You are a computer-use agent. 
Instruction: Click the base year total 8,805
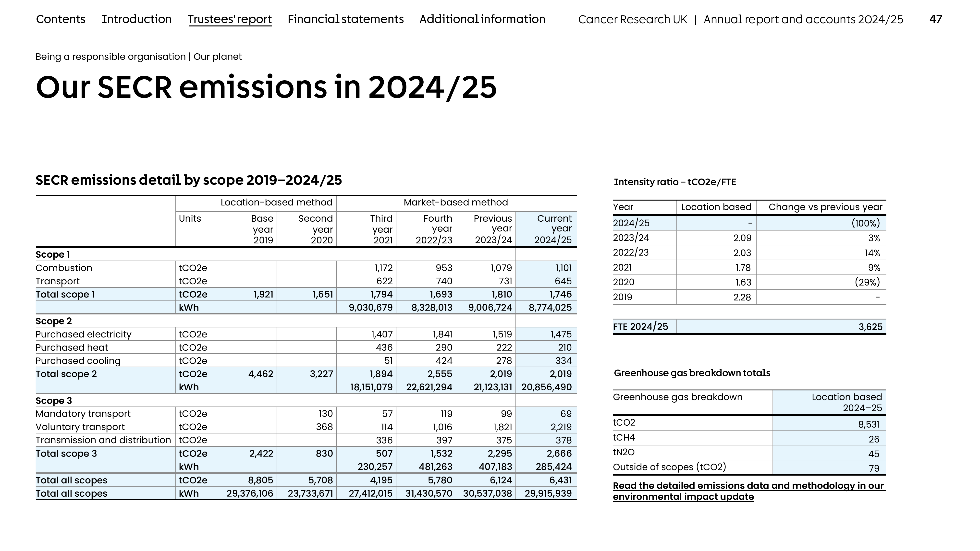[x=261, y=480]
